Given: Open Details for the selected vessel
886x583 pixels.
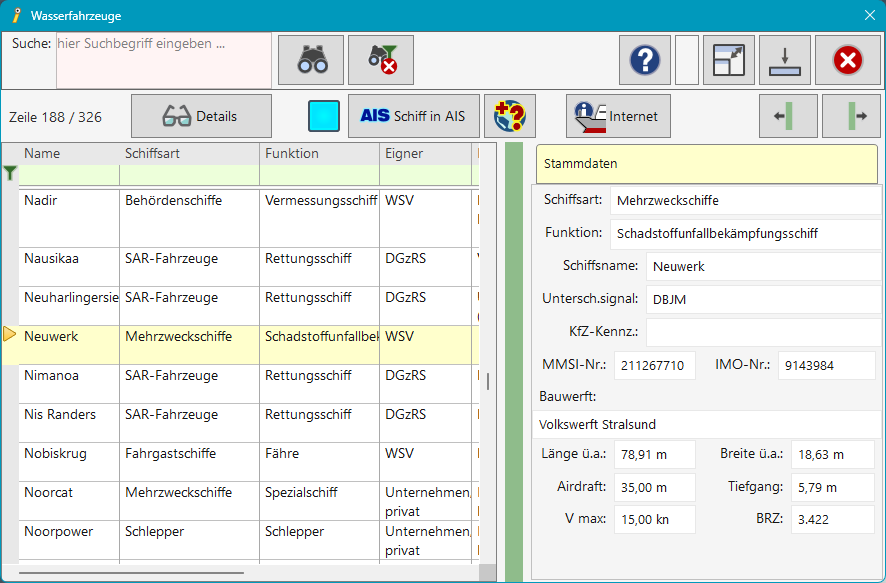Looking at the screenshot, I should click(200, 115).
